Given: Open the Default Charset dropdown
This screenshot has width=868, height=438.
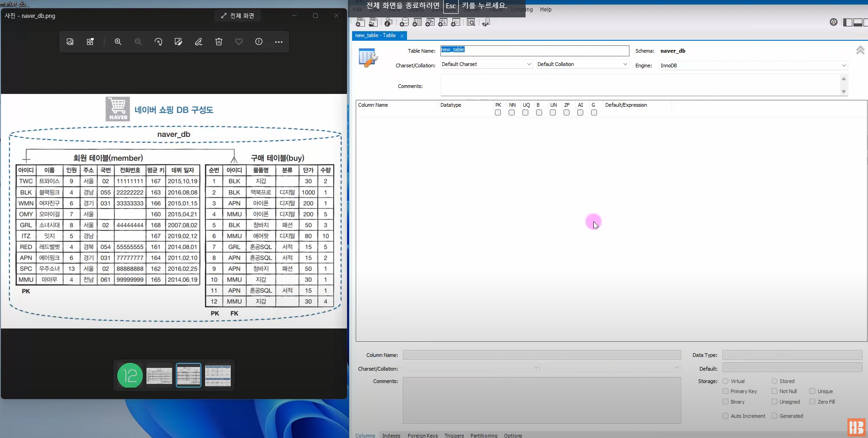Looking at the screenshot, I should (486, 64).
